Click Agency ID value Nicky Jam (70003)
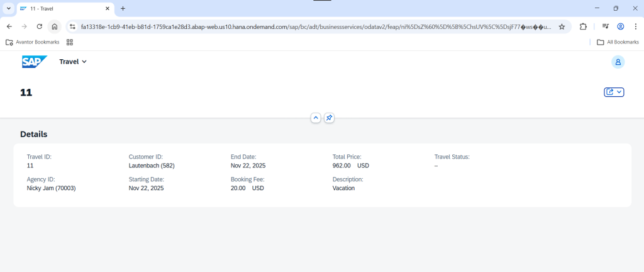 coord(52,188)
